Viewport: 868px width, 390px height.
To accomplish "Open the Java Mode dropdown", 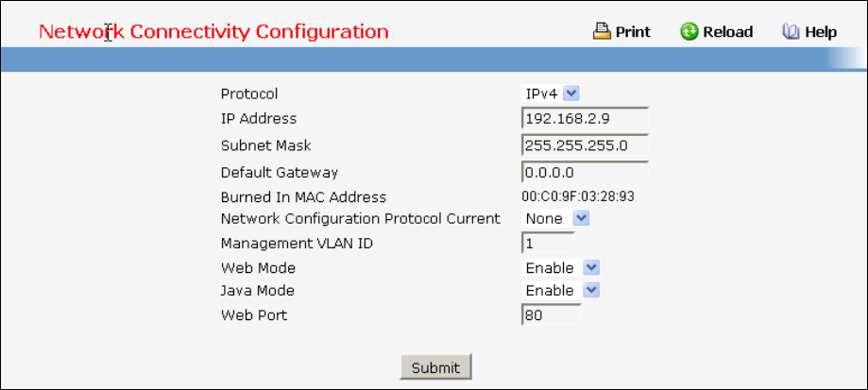I will (x=592, y=290).
